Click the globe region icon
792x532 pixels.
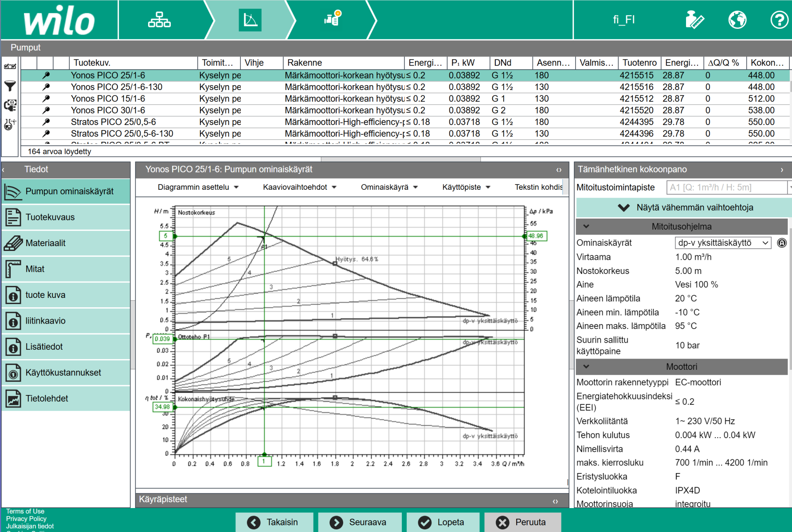pyautogui.click(x=737, y=20)
